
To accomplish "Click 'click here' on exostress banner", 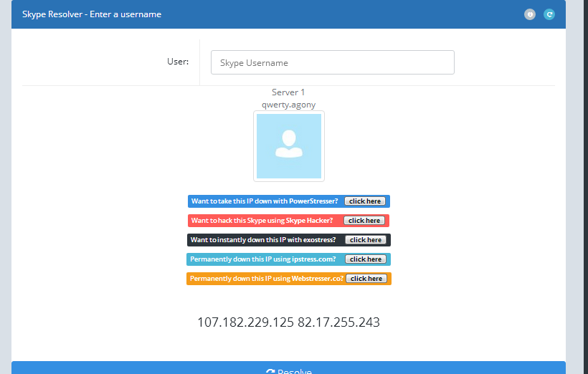I will (366, 240).
